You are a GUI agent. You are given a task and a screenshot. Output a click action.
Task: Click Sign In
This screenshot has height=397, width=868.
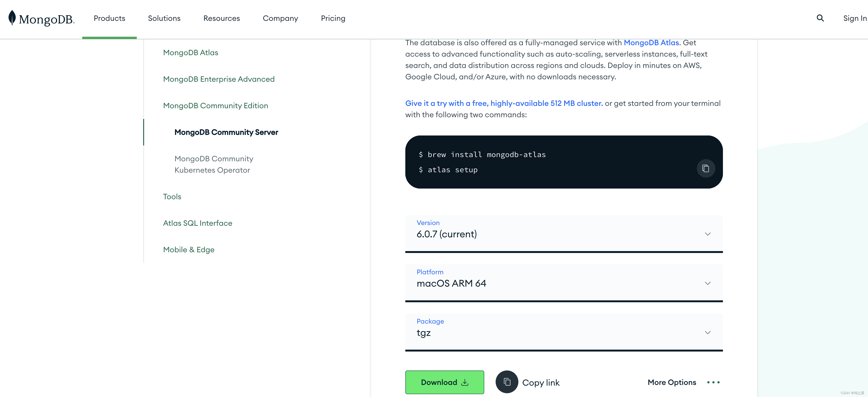pos(855,18)
